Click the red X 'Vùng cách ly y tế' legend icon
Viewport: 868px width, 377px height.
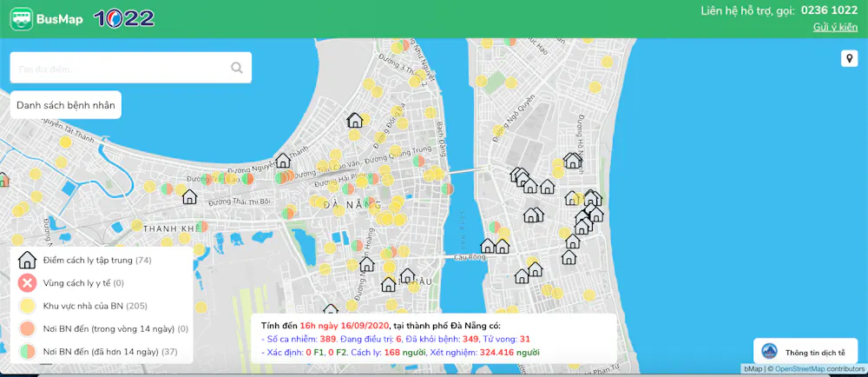pos(27,283)
